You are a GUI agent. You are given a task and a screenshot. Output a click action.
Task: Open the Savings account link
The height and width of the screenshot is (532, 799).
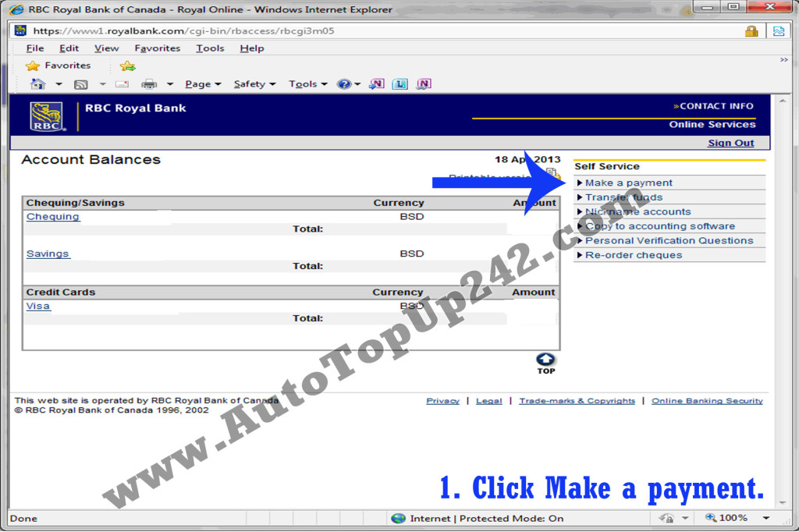click(48, 254)
